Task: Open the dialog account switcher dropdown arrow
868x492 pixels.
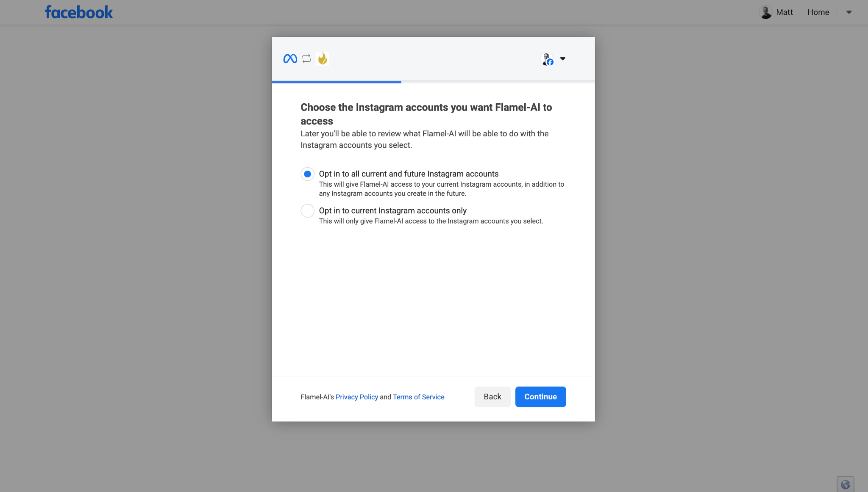Action: coord(563,59)
